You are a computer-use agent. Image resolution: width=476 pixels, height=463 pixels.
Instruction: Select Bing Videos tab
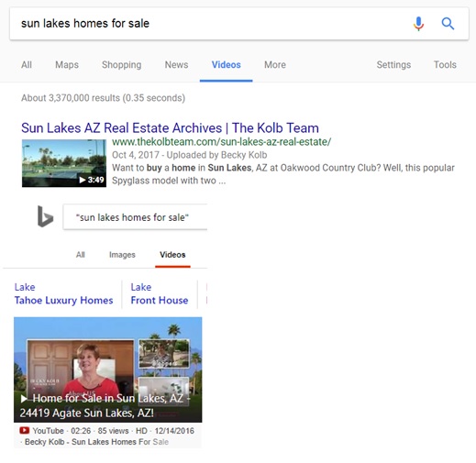(172, 255)
